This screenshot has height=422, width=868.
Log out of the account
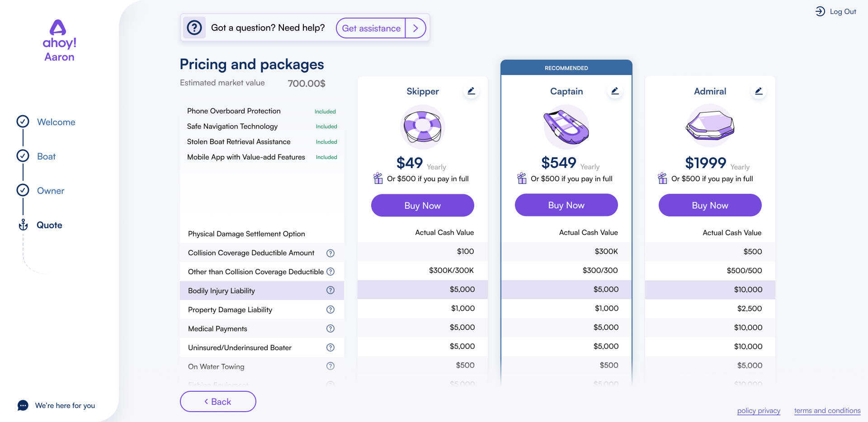tap(836, 12)
